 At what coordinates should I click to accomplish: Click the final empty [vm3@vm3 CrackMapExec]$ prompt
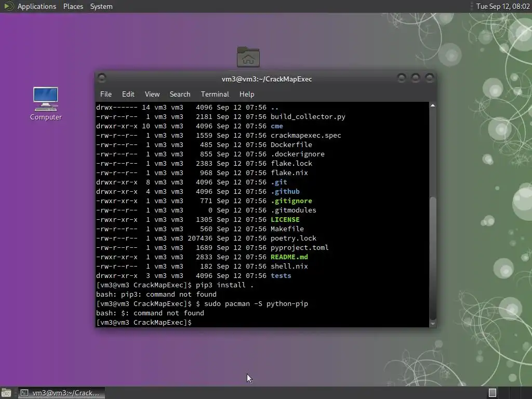(x=144, y=322)
